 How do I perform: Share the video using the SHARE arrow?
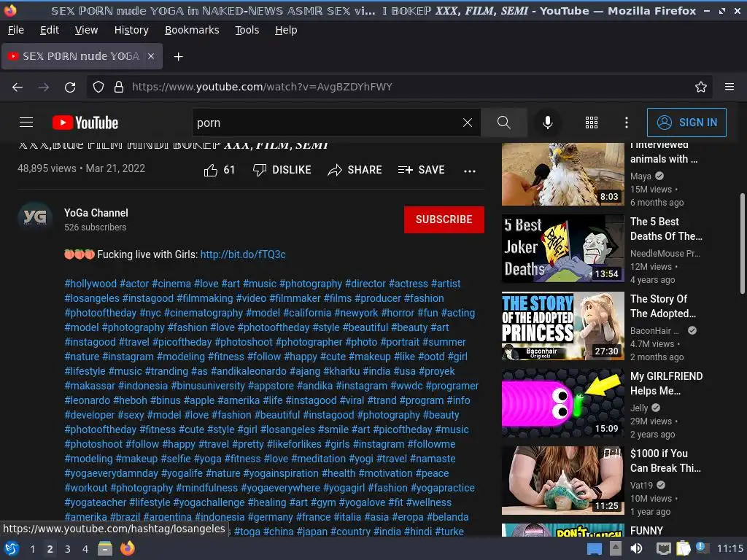[355, 170]
